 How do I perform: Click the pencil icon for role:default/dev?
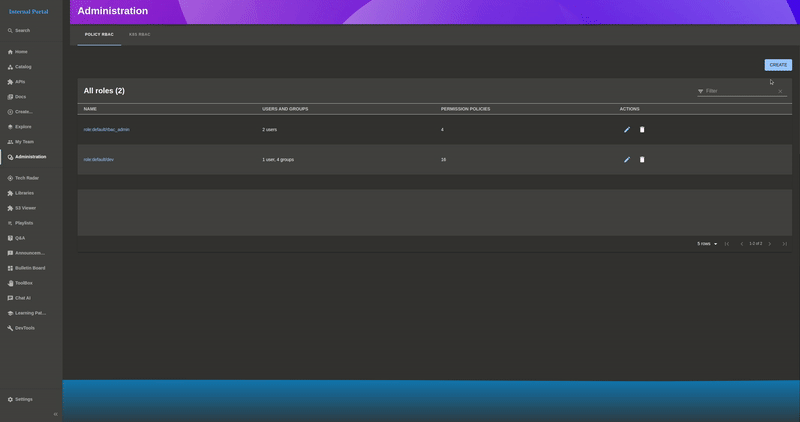pos(627,160)
